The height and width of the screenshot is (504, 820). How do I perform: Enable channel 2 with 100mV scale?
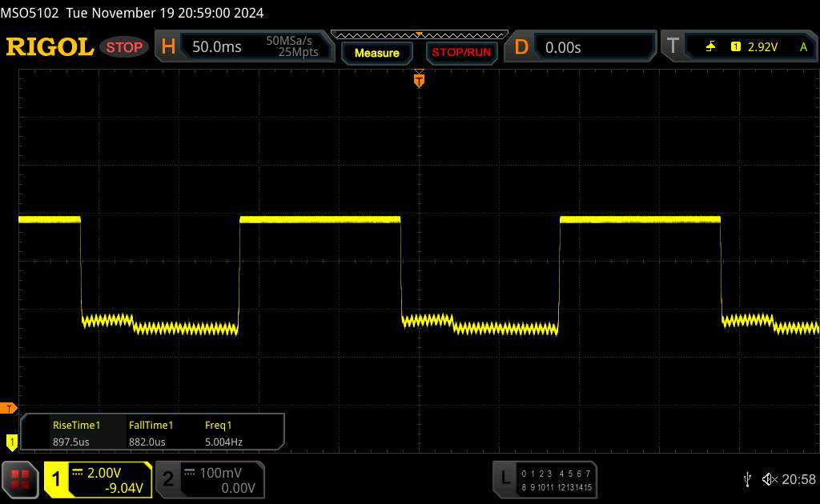[x=208, y=479]
